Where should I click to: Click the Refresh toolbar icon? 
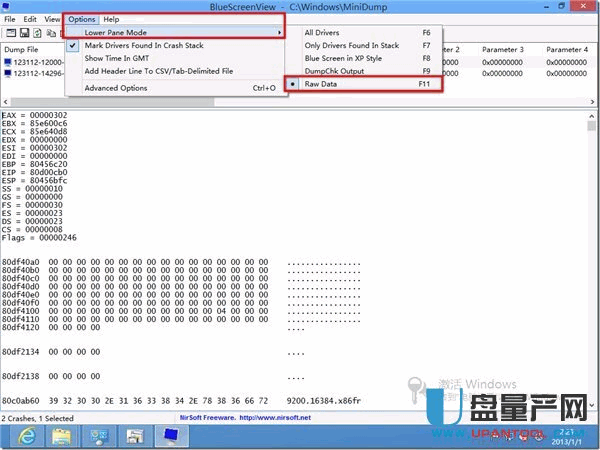tap(37, 33)
